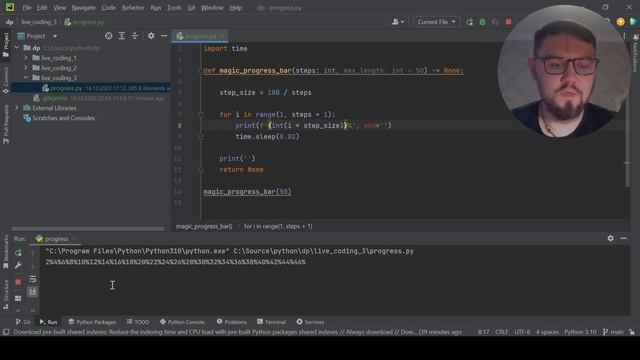640x360 pixels.
Task: Open the Window menu
Action: [x=212, y=8]
